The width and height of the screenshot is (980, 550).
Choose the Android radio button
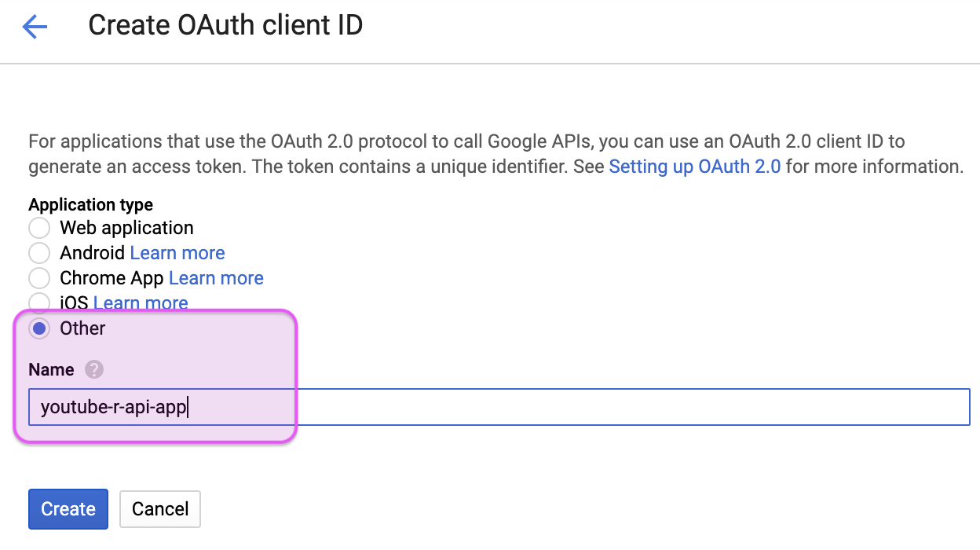39,253
